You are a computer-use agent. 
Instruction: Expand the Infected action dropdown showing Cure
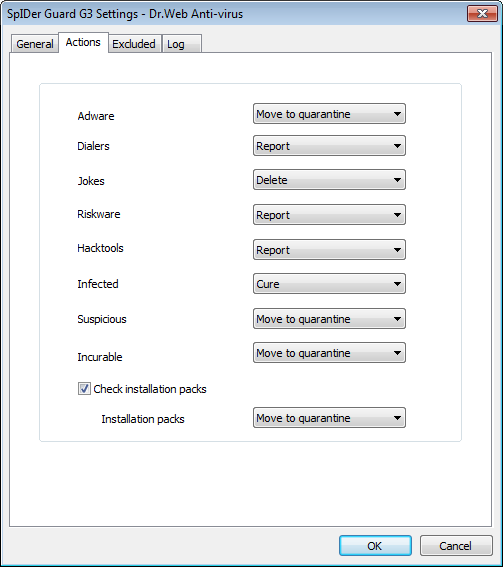pos(329,284)
